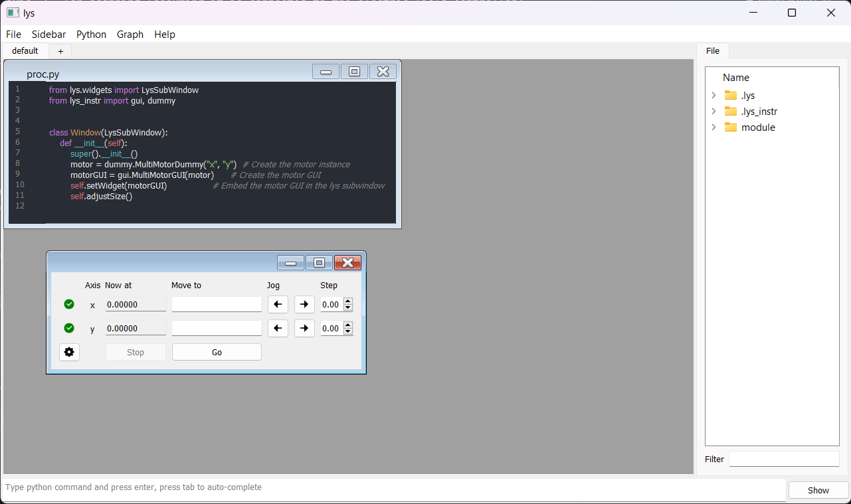Image resolution: width=851 pixels, height=504 pixels.
Task: Click the Show button
Action: [818, 490]
